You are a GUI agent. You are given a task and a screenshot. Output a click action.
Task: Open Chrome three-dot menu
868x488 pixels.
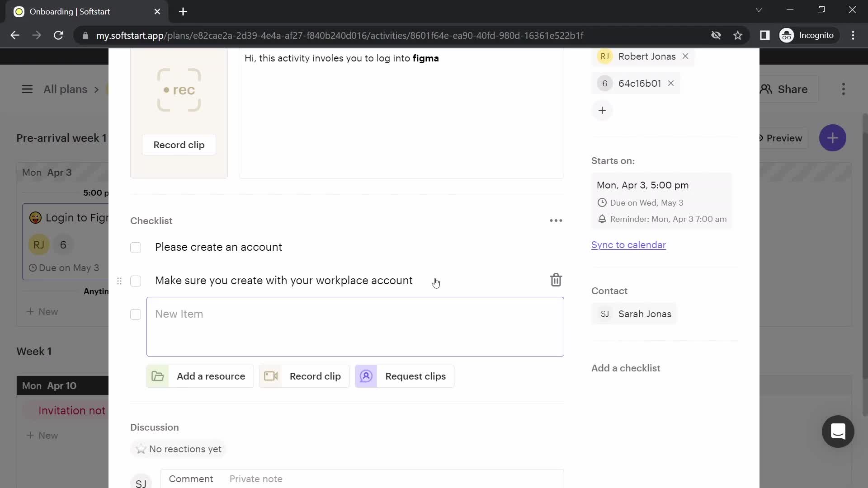[x=853, y=35]
